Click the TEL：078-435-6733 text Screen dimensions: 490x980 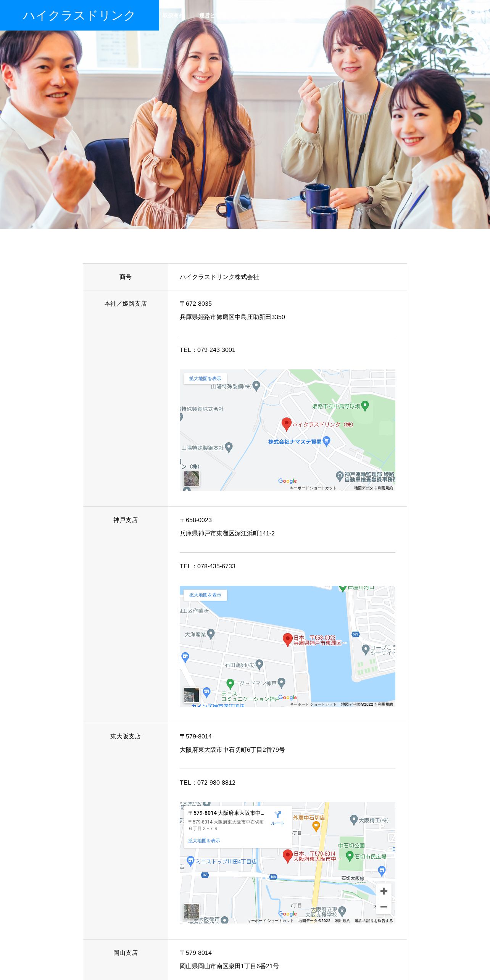click(x=208, y=566)
